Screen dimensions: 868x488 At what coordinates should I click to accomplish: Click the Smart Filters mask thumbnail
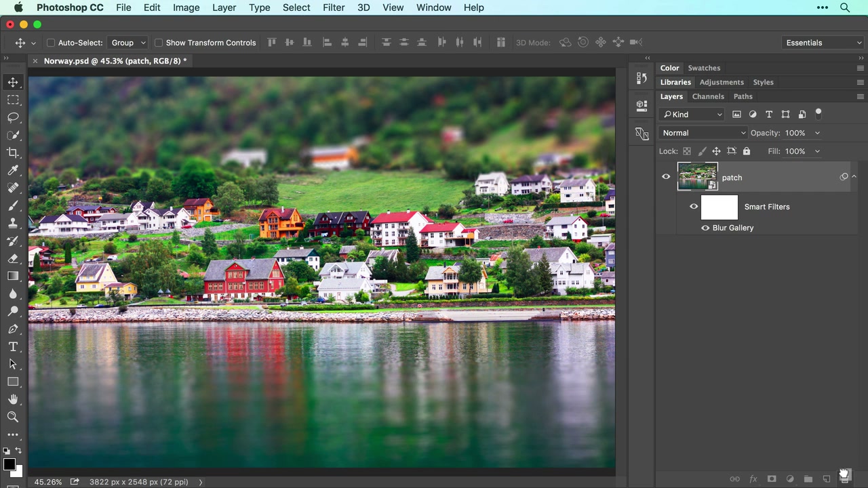pos(719,207)
